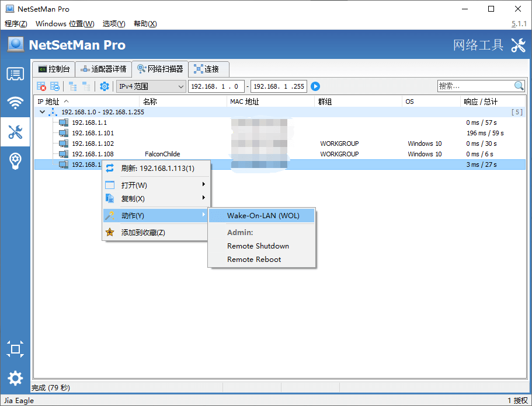
Task: Click the 5.1.1 version link
Action: pos(519,24)
